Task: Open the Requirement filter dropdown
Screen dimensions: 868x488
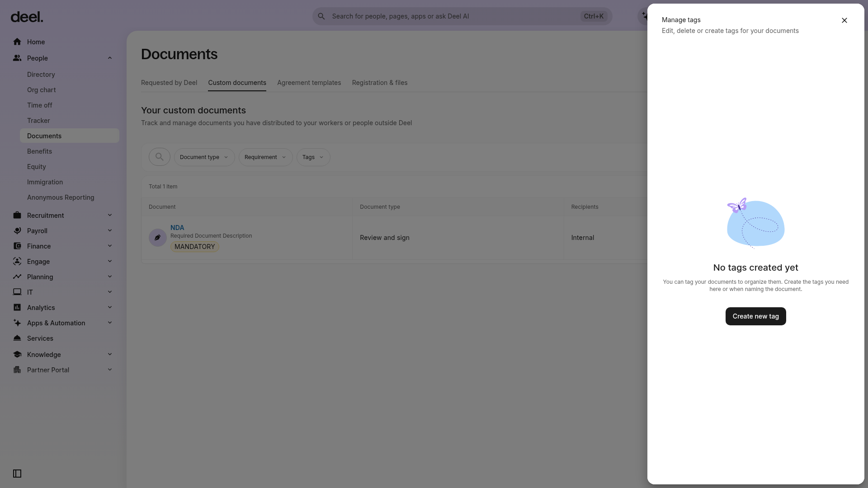Action: (x=266, y=157)
